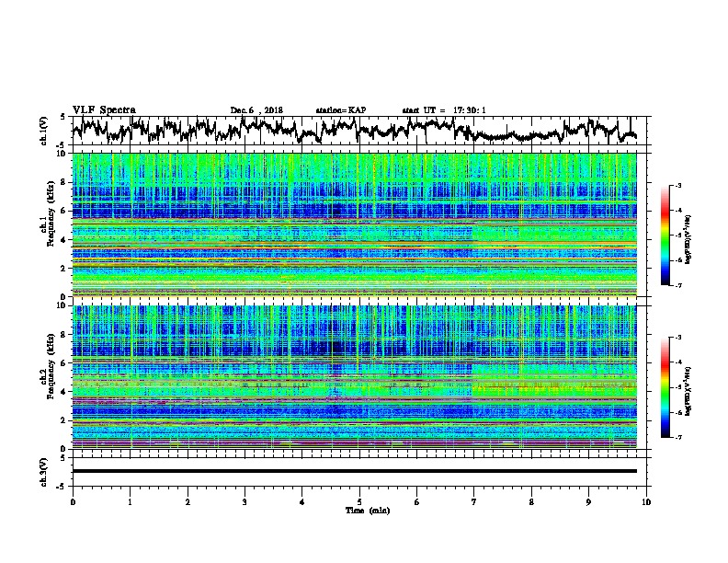Click the ch.1 color scale 'log(PSD)' label

pyautogui.click(x=688, y=240)
